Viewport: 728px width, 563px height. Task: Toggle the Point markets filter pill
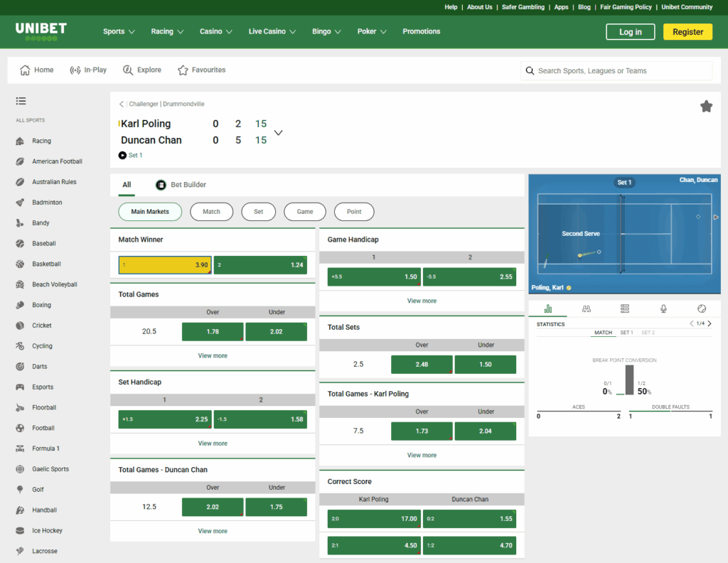[x=354, y=211]
